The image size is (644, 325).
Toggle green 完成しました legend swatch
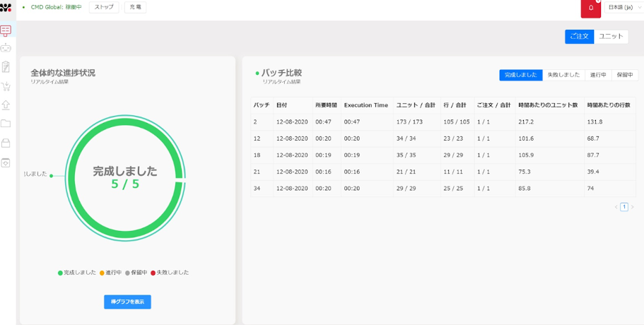point(61,273)
